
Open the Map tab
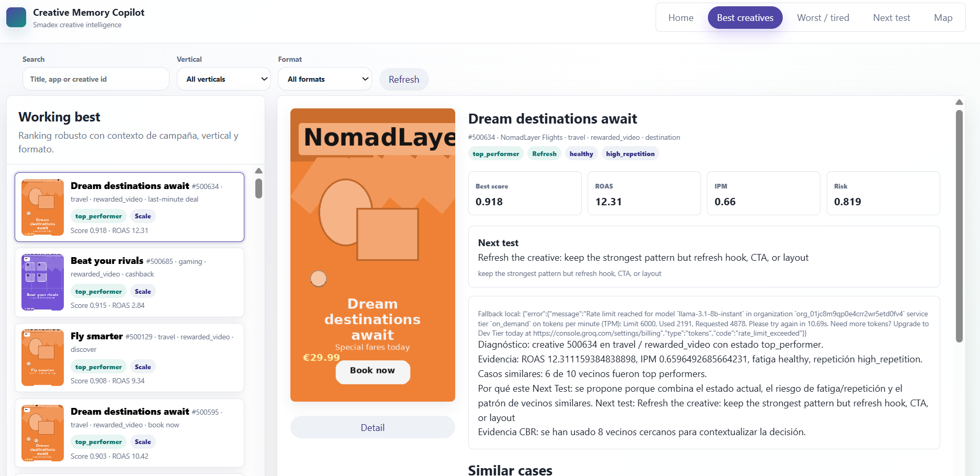click(x=943, y=18)
